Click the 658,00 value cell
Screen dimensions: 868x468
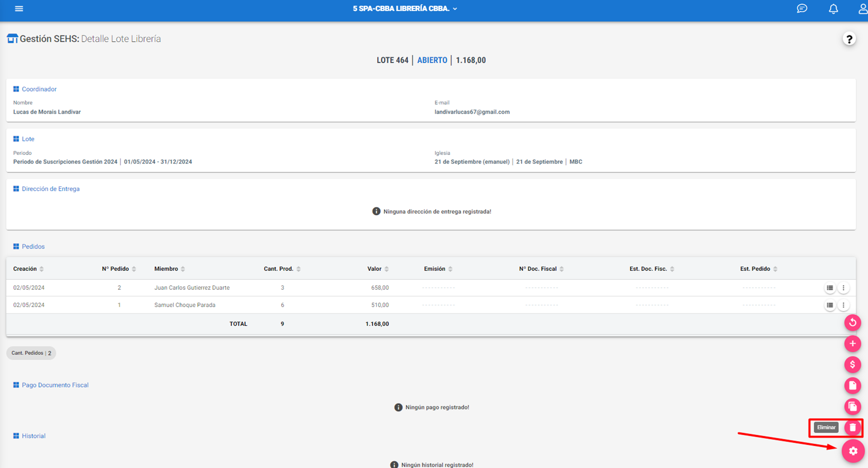pyautogui.click(x=380, y=288)
